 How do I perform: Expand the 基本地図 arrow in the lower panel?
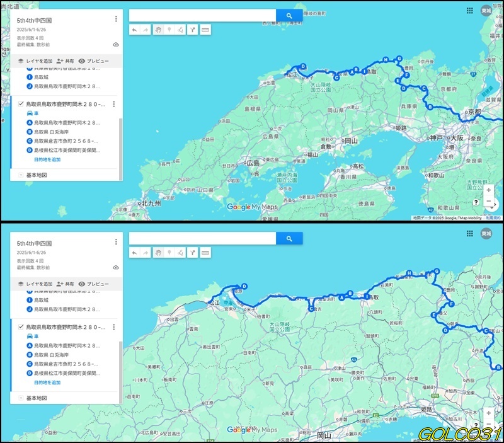tap(21, 398)
